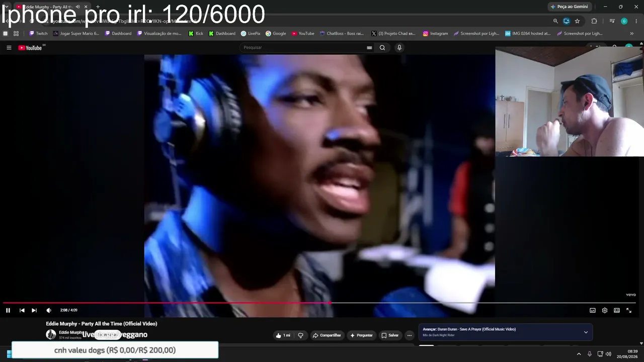Show hidden icons in the system tray

(579, 354)
